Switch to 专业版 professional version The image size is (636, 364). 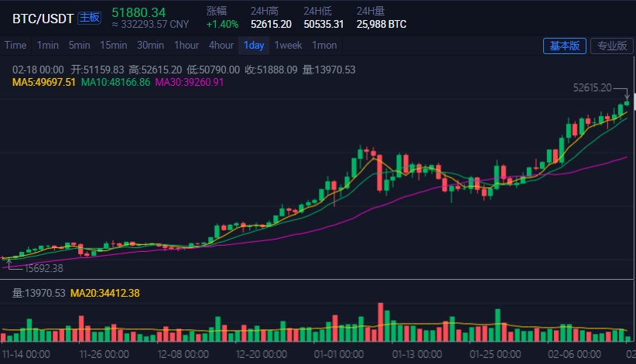pos(612,46)
